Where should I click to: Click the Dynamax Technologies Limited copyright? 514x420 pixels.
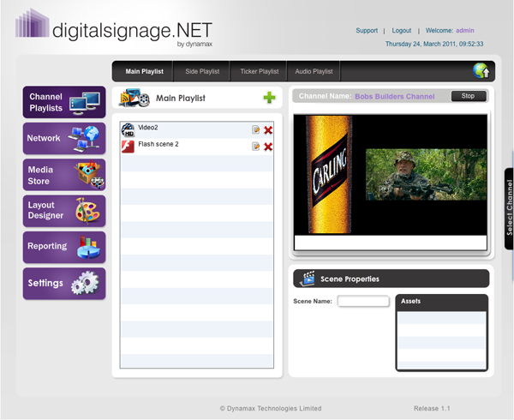pyautogui.click(x=271, y=408)
